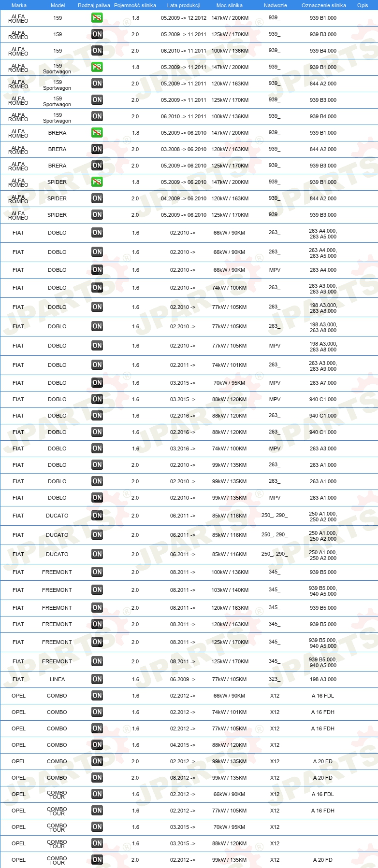Click the 03.2016 -> date cell
This screenshot has height=868, width=378.
183,448
